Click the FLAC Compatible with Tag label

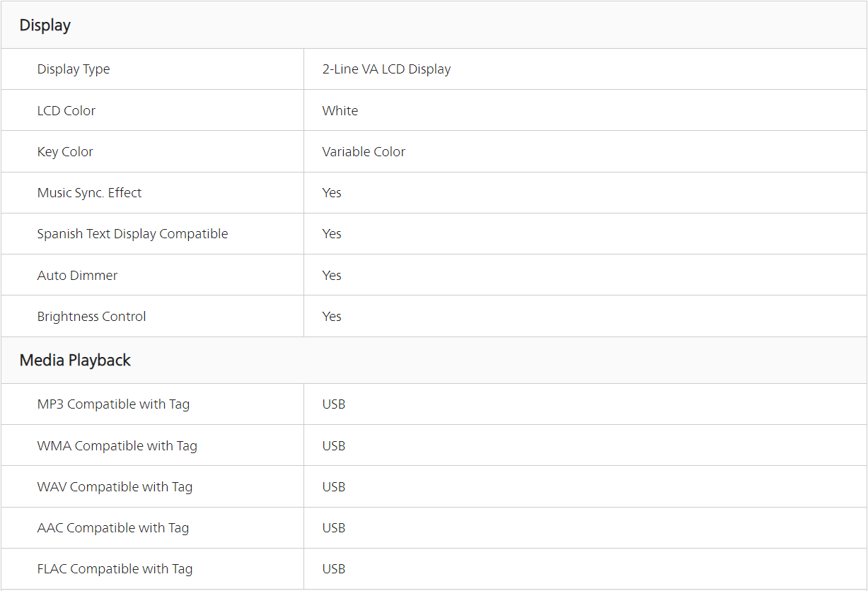[115, 569]
